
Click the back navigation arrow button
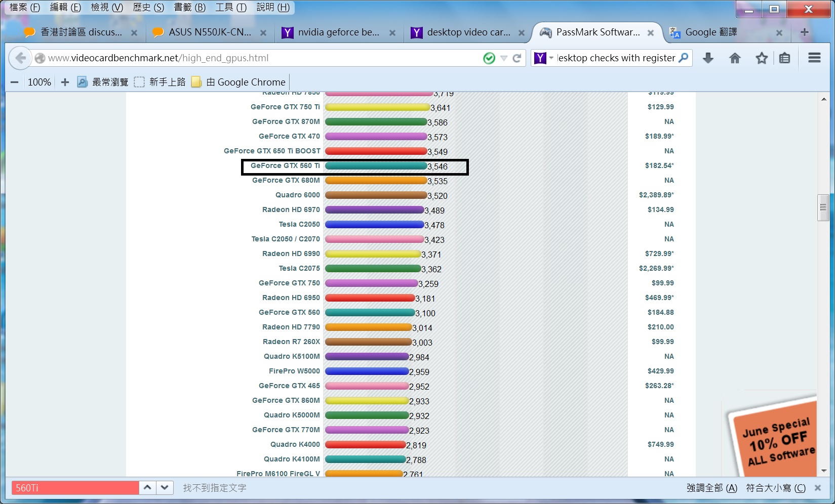pos(20,58)
